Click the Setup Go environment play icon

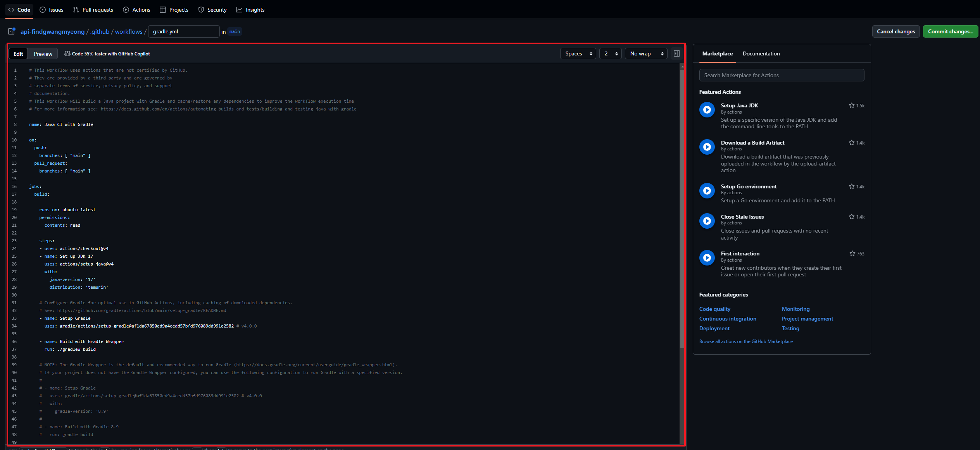(707, 191)
